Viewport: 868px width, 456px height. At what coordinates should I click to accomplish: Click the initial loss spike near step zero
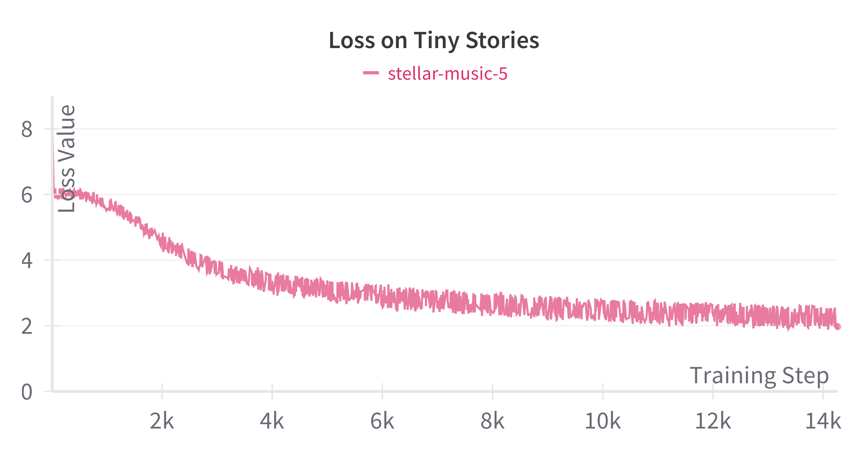54,162
